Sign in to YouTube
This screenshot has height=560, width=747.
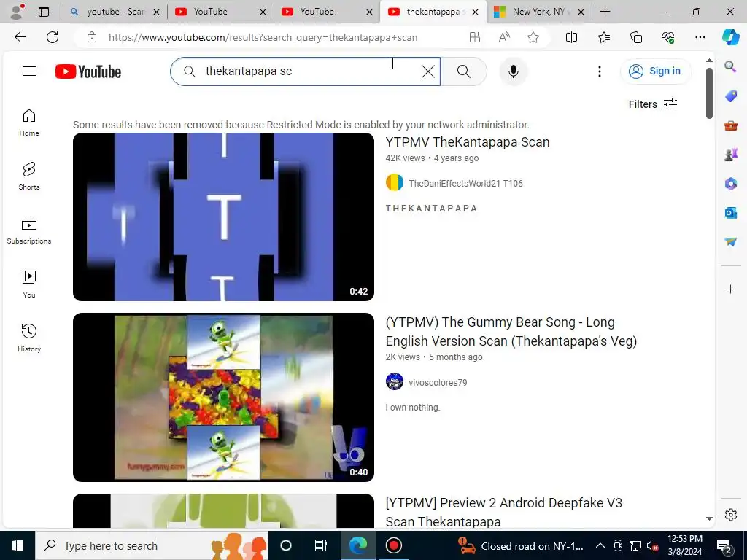(x=655, y=71)
